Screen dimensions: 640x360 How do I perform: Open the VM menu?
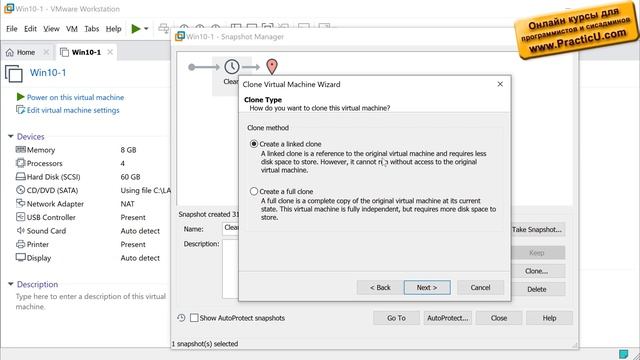(x=72, y=29)
